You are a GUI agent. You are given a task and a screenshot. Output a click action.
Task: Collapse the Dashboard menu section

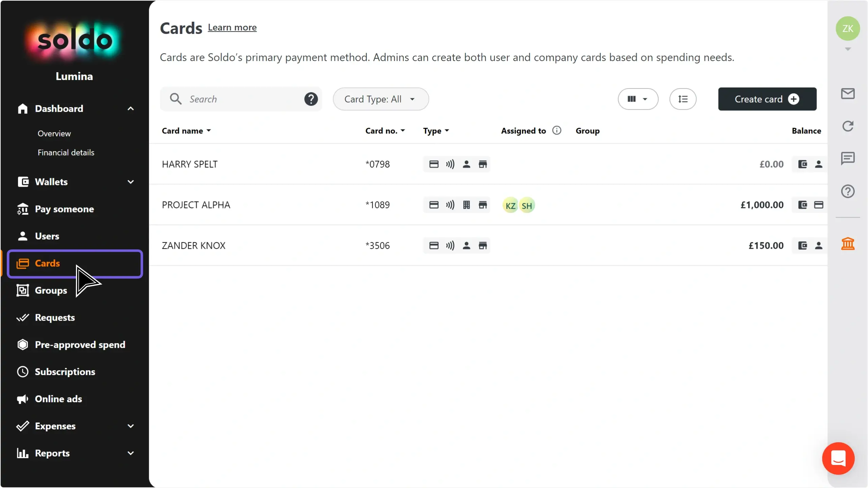(x=131, y=109)
